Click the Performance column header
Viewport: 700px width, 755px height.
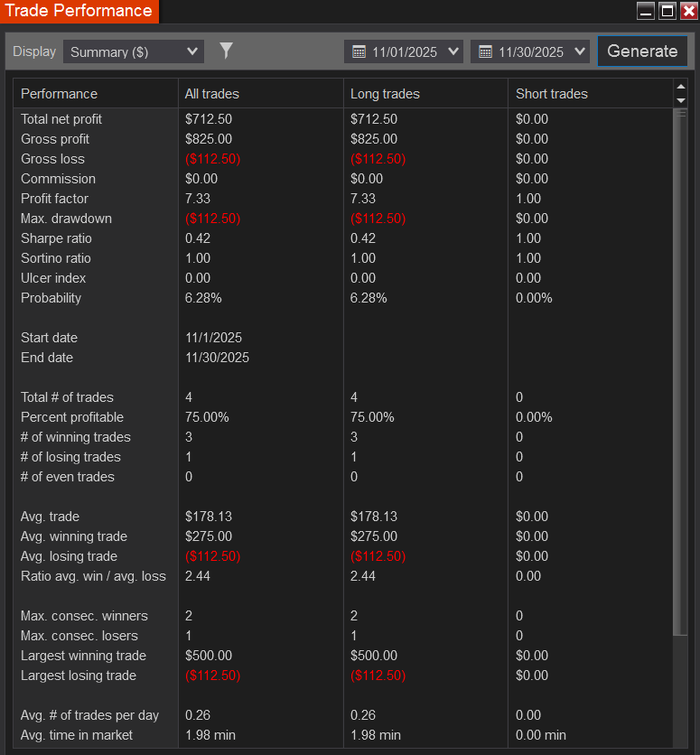tap(60, 94)
